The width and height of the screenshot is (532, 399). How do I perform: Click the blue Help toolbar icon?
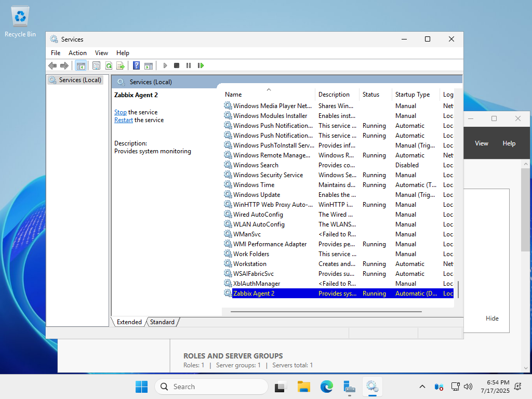pyautogui.click(x=136, y=65)
